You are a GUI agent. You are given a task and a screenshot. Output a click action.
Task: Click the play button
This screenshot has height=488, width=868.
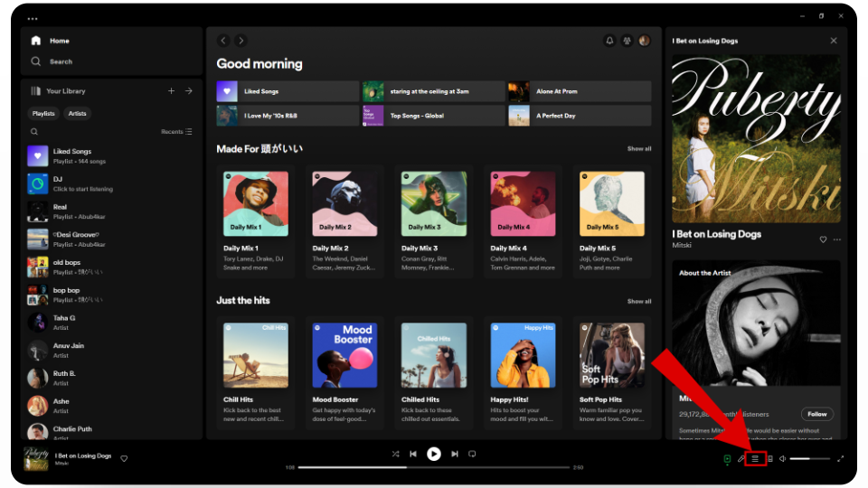click(434, 454)
